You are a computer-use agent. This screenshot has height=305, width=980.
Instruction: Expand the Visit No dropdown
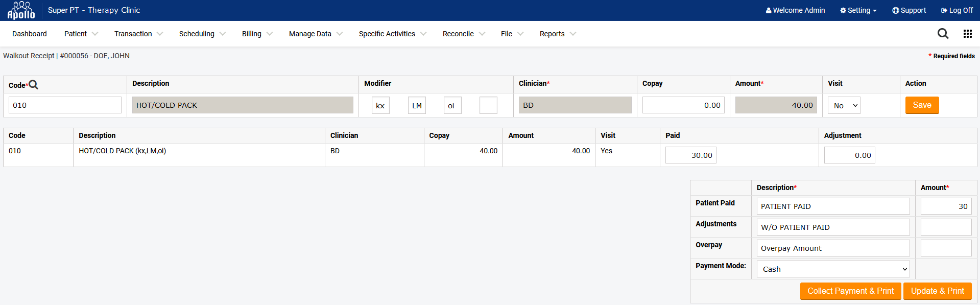tap(844, 105)
